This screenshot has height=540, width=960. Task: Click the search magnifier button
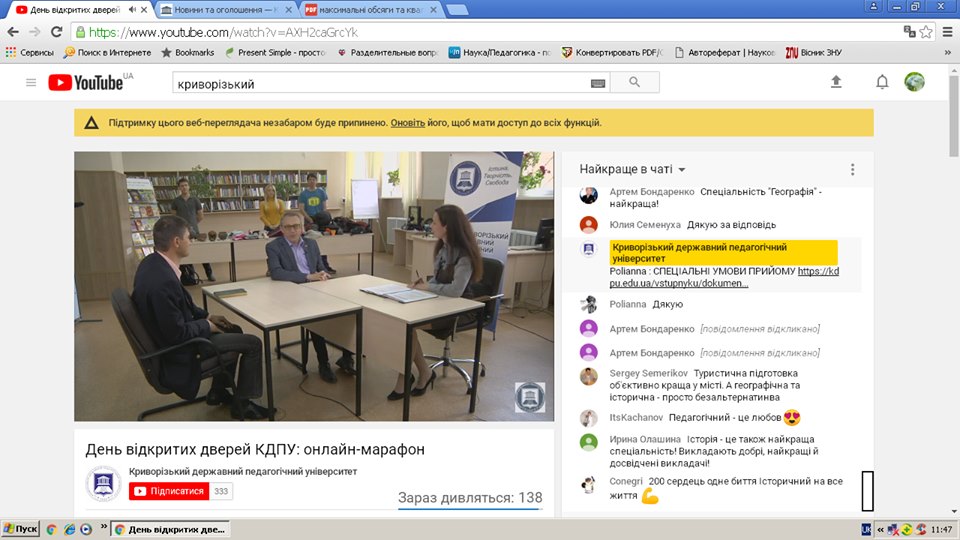point(634,83)
